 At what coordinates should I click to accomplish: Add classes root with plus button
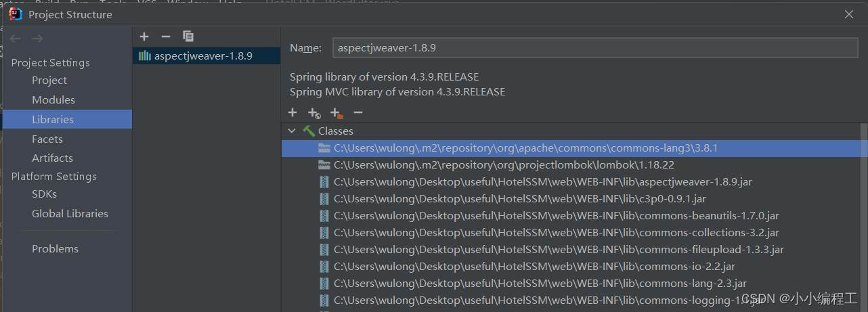click(292, 113)
